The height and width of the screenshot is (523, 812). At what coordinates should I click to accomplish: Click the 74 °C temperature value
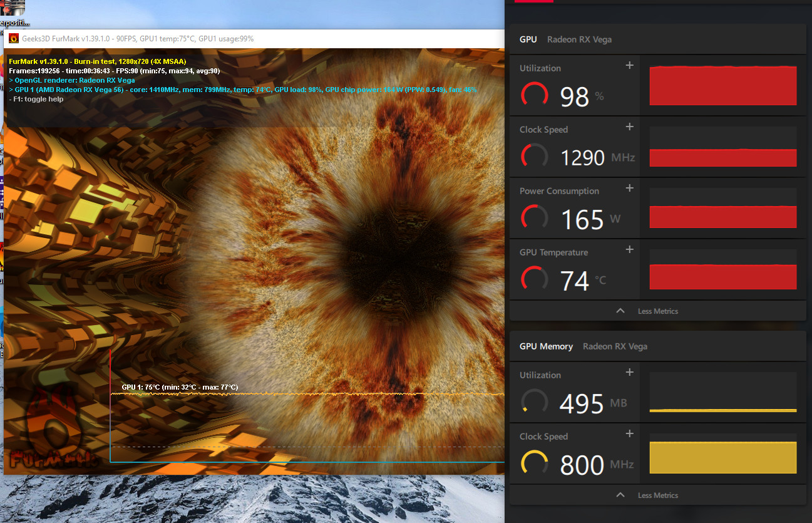(x=583, y=281)
